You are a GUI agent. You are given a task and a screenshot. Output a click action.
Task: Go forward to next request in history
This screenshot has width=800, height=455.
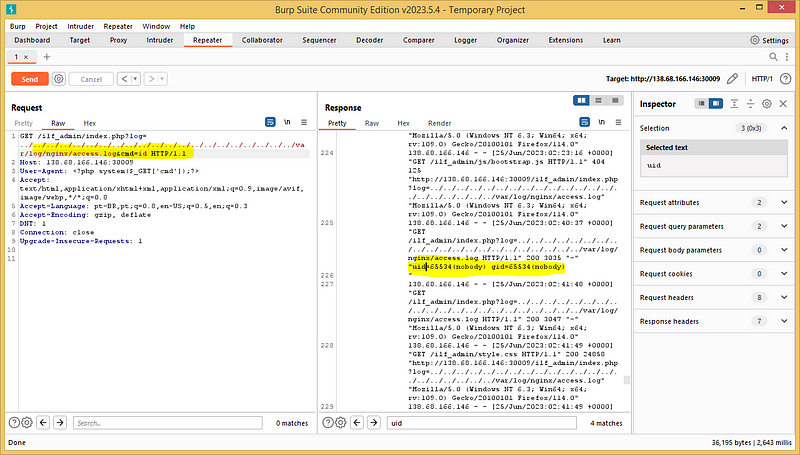[152, 79]
